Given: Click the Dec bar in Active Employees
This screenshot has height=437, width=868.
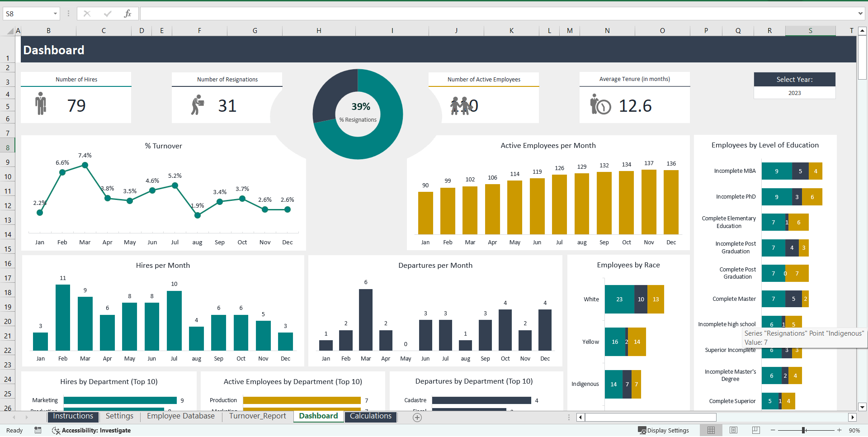Looking at the screenshot, I should click(x=671, y=202).
